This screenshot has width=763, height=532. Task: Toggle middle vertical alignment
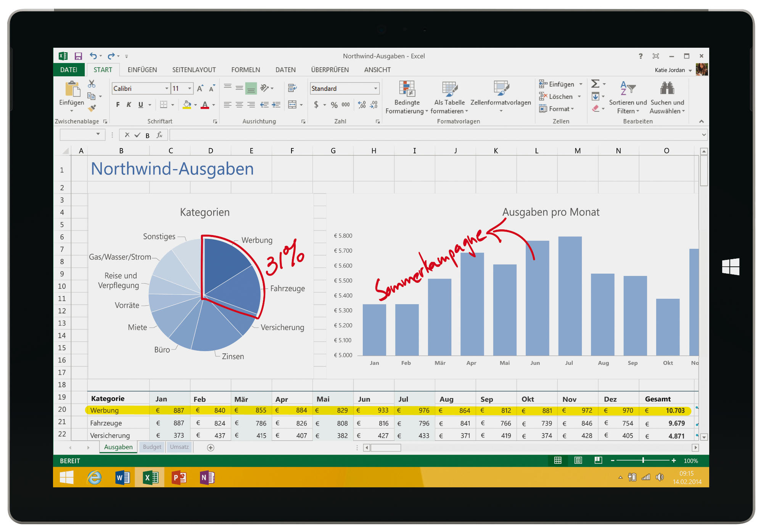[239, 88]
